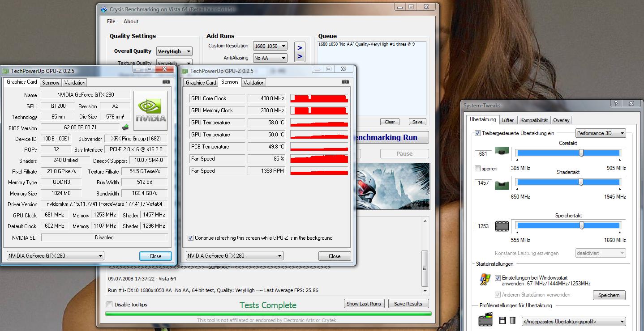Open the AntiAliasing No AA dropdown
The width and height of the screenshot is (644, 331).
[x=270, y=58]
